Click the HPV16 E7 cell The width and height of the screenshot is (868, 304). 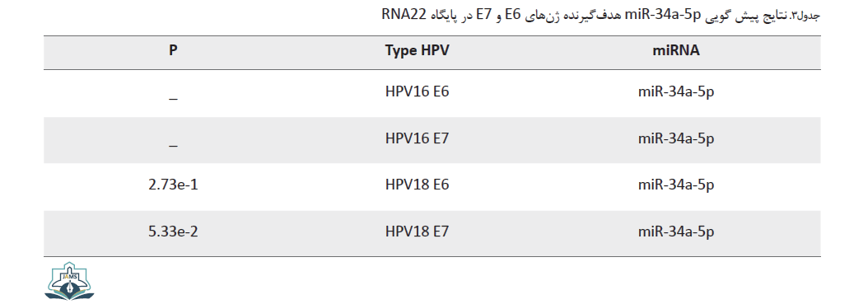pos(417,138)
